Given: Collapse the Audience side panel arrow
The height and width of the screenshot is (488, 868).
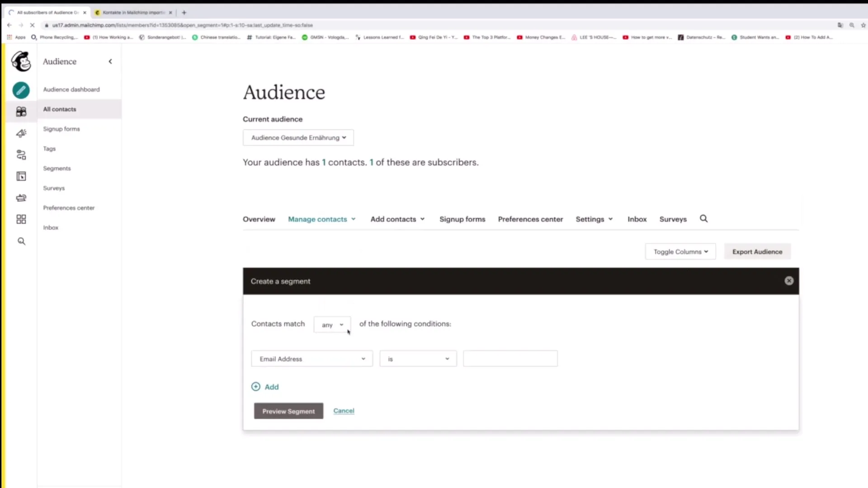Looking at the screenshot, I should (110, 61).
